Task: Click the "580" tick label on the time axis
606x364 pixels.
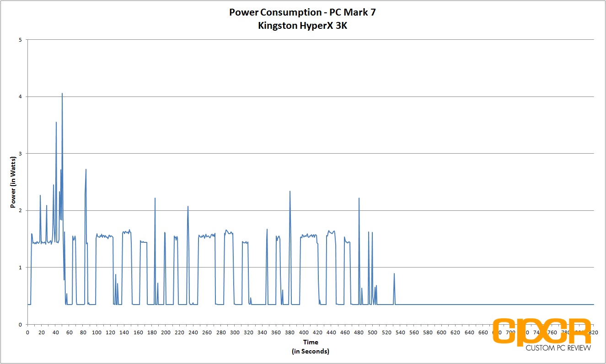Action: 428,332
